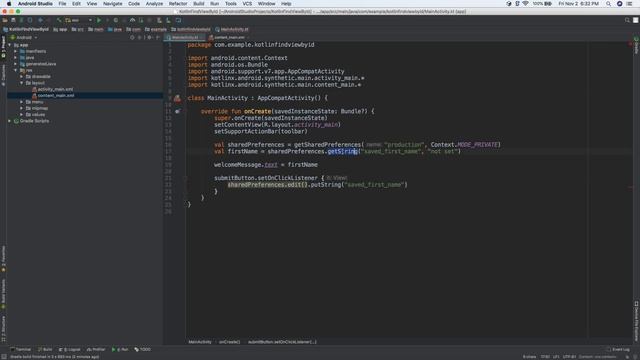This screenshot has width=640, height=360.
Task: Click the Open folder toolbar icon
Action: (x=5, y=20)
